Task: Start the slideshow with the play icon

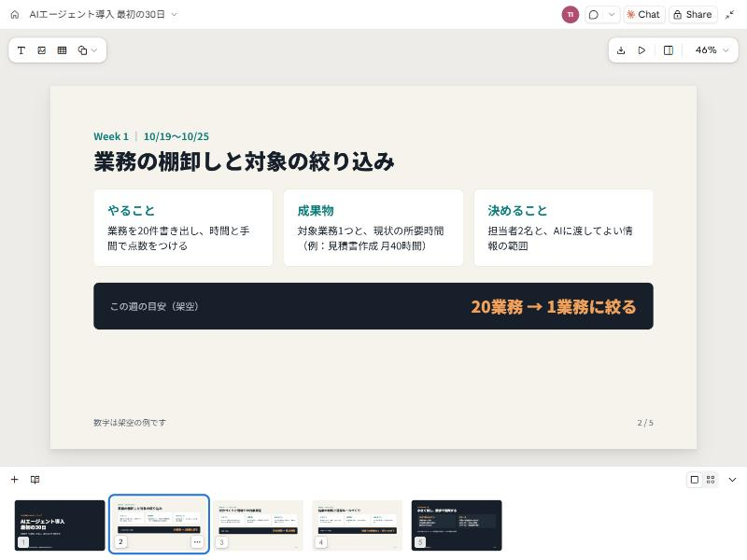Action: point(641,50)
